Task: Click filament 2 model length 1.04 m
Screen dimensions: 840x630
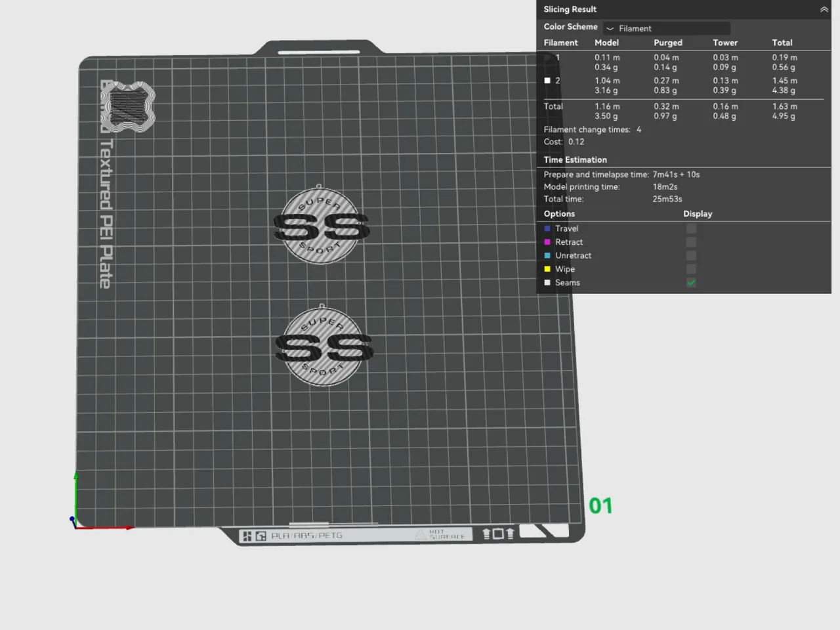Action: (x=607, y=81)
